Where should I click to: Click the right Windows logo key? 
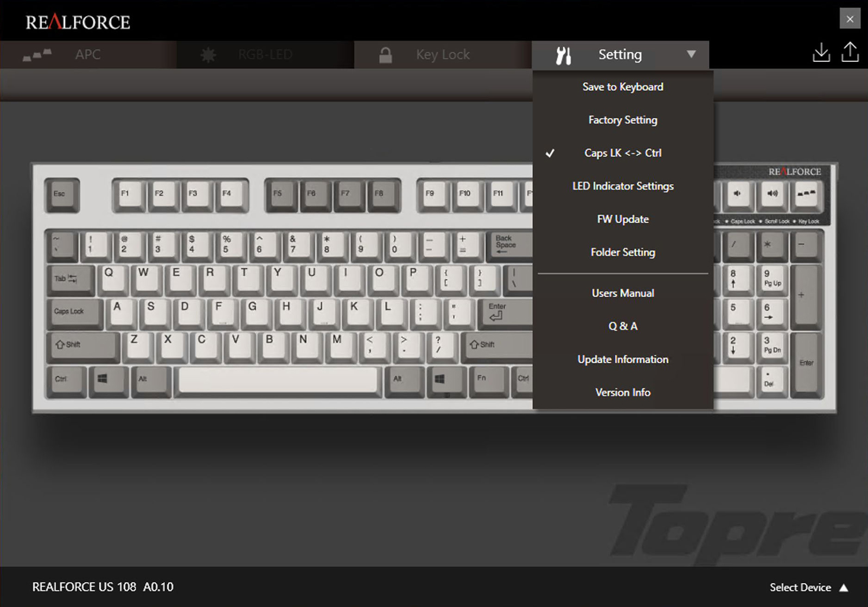click(x=446, y=382)
